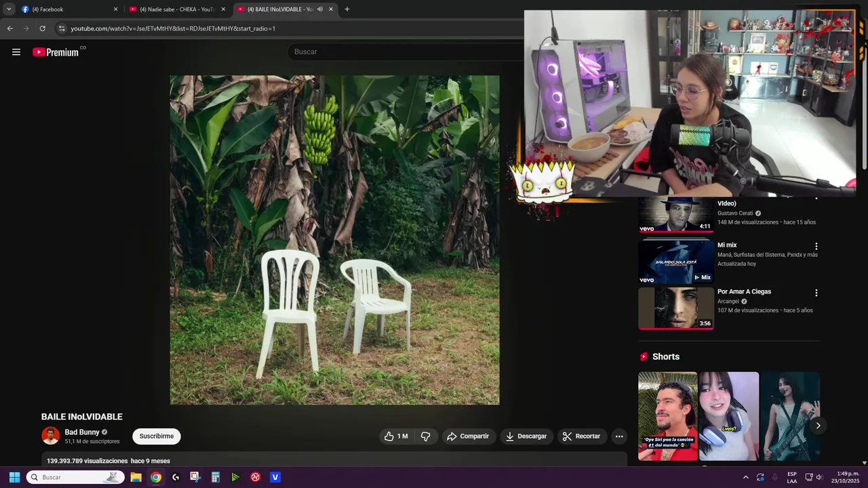Click the video player showing two chairs
The height and width of the screenshot is (488, 868).
coord(334,240)
